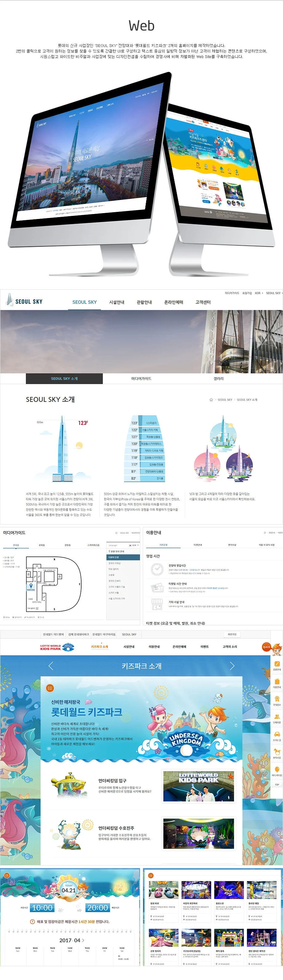Select 타워의 탄생 in the guide list
This screenshot has height=980, width=283.
pyautogui.click(x=123, y=557)
